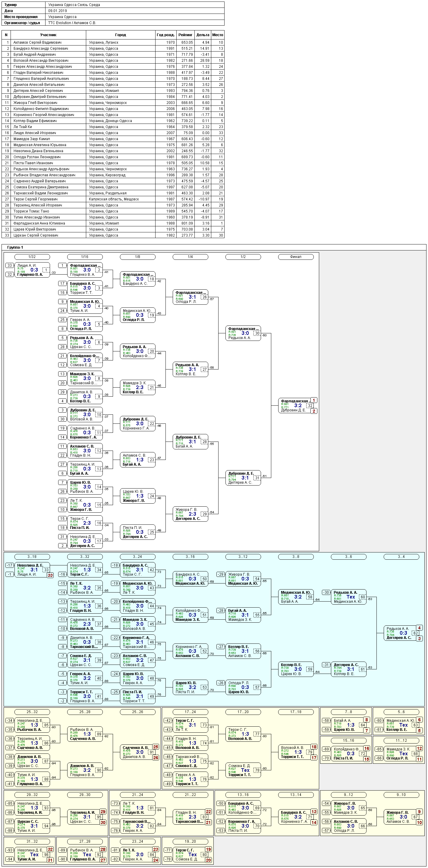Select the 3...18 consolation round label

tap(32, 557)
